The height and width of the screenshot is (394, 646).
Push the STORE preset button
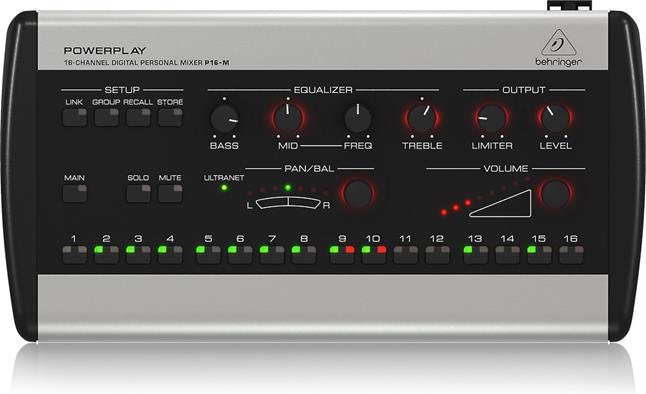click(170, 117)
